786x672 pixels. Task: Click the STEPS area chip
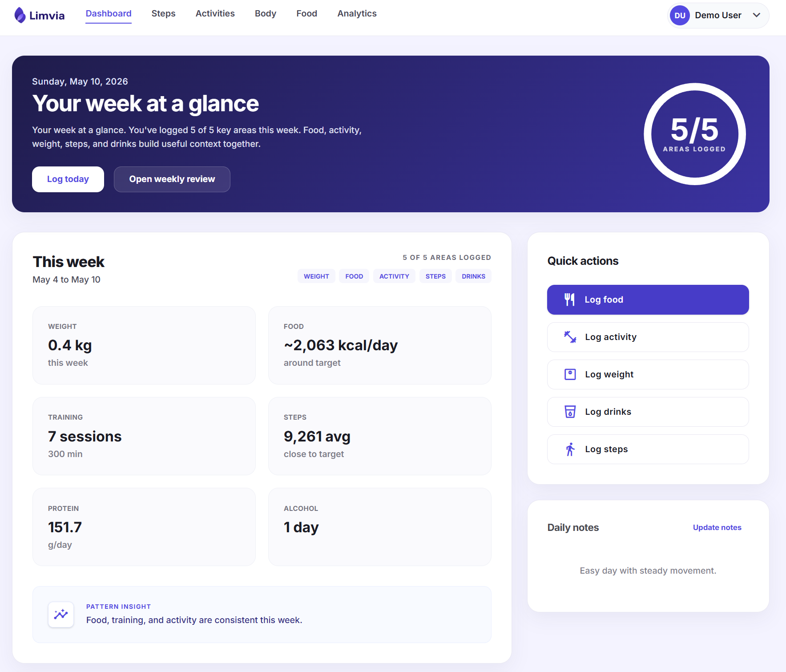[x=435, y=276]
